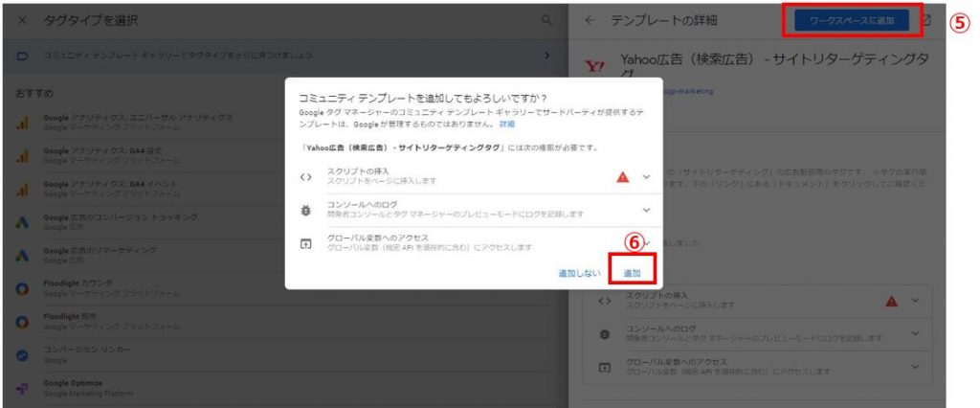The width and height of the screenshot is (980, 408).
Task: Click the bug icon in the dialog
Action: 305,211
